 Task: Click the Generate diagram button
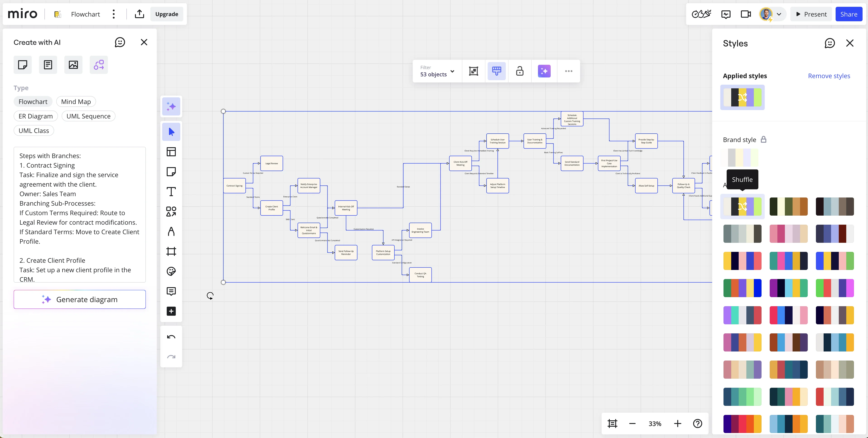point(80,300)
